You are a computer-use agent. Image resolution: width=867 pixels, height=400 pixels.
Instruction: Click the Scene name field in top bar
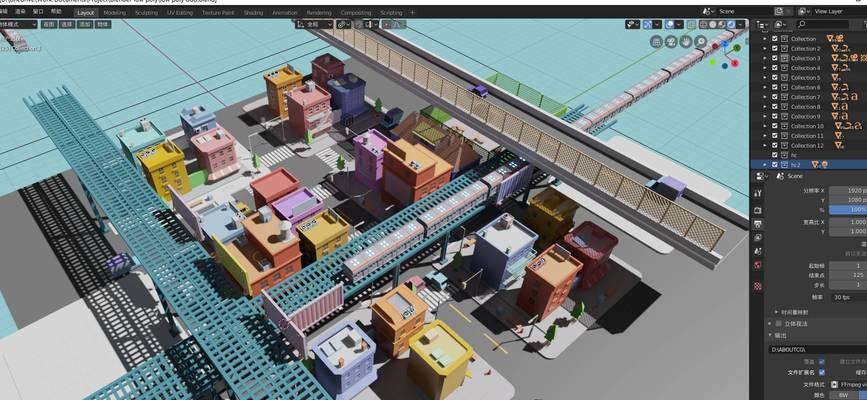pyautogui.click(x=742, y=11)
